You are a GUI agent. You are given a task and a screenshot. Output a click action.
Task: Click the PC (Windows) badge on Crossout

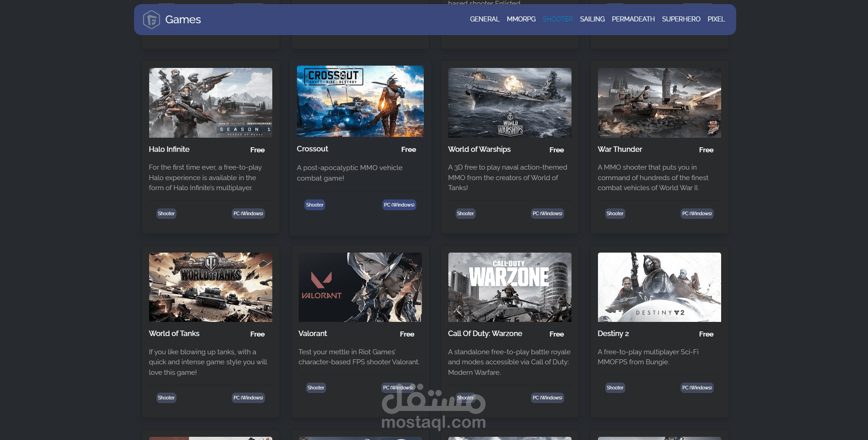click(399, 205)
